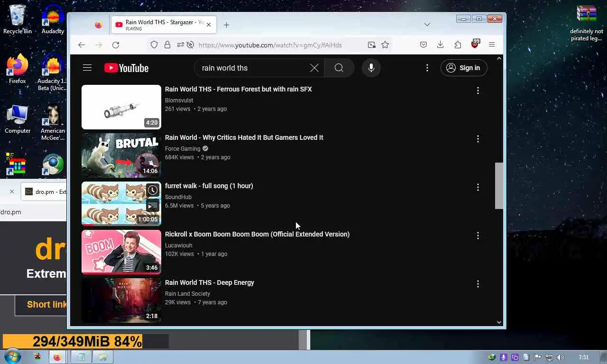Open title furret walk - full song (1 hour)
This screenshot has width=607, height=364.
(209, 186)
